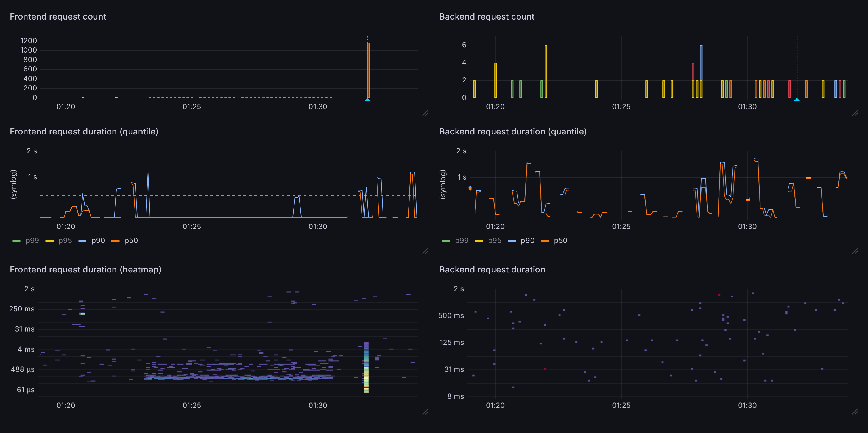Open Frontend request count panel title menu

[58, 16]
